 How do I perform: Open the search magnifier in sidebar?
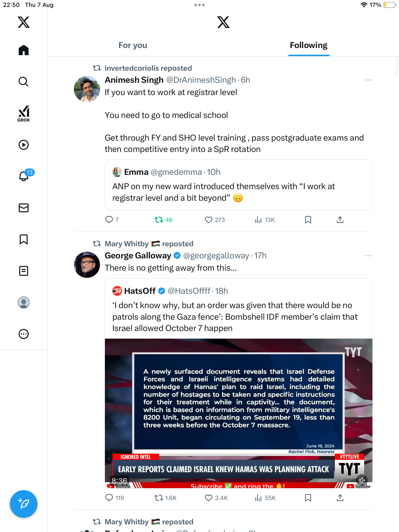coord(24,82)
